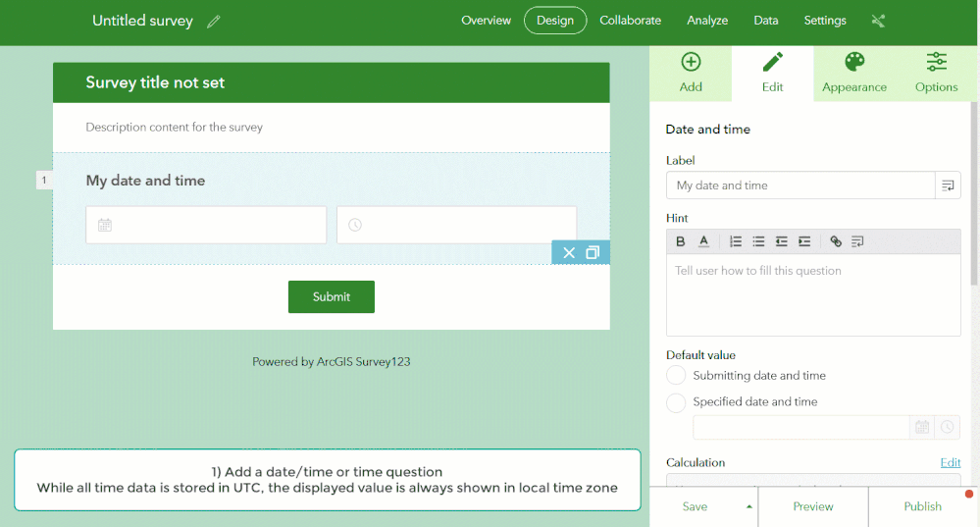Viewport: 980px width, 527px height.
Task: Click the Preview button
Action: click(812, 506)
